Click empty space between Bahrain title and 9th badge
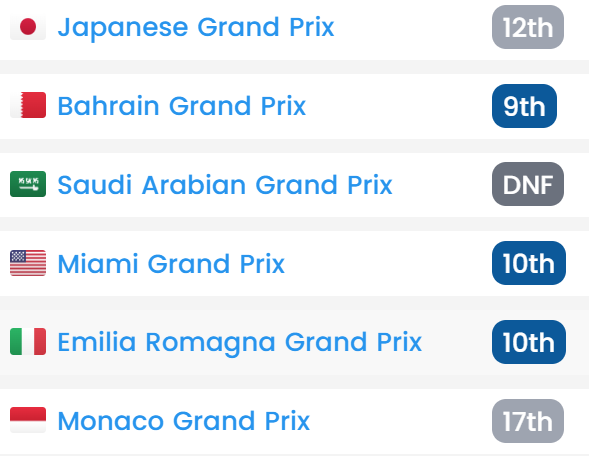 pos(398,106)
